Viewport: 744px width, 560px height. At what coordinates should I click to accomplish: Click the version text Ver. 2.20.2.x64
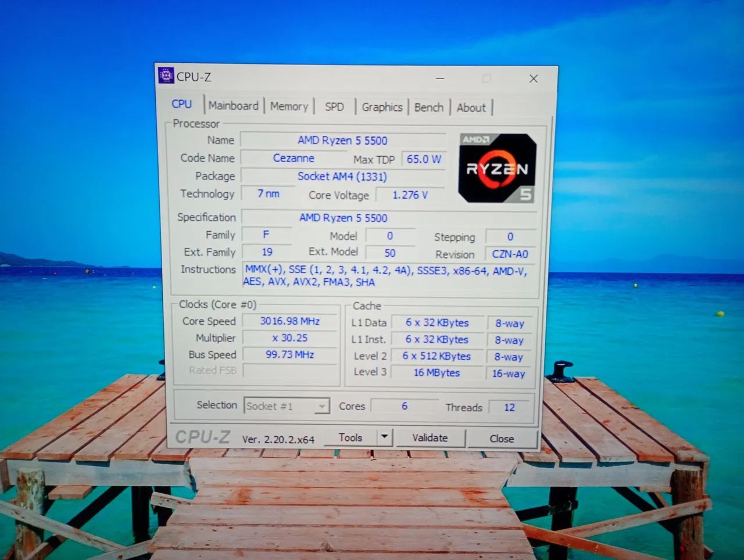(x=278, y=440)
